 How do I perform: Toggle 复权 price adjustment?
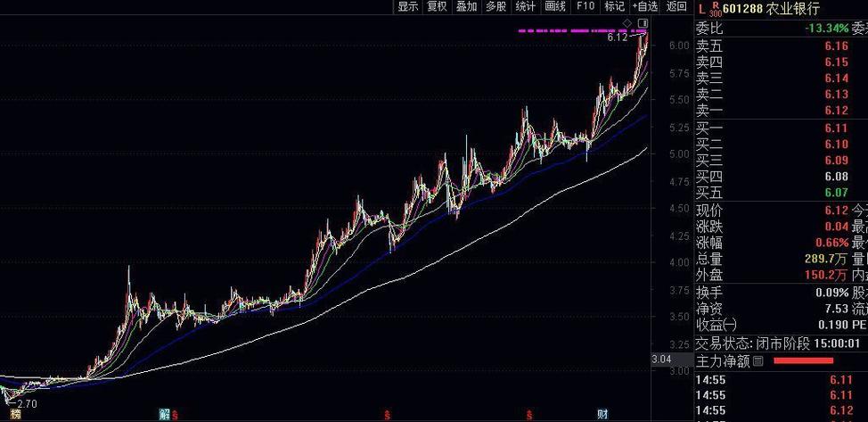437,6
